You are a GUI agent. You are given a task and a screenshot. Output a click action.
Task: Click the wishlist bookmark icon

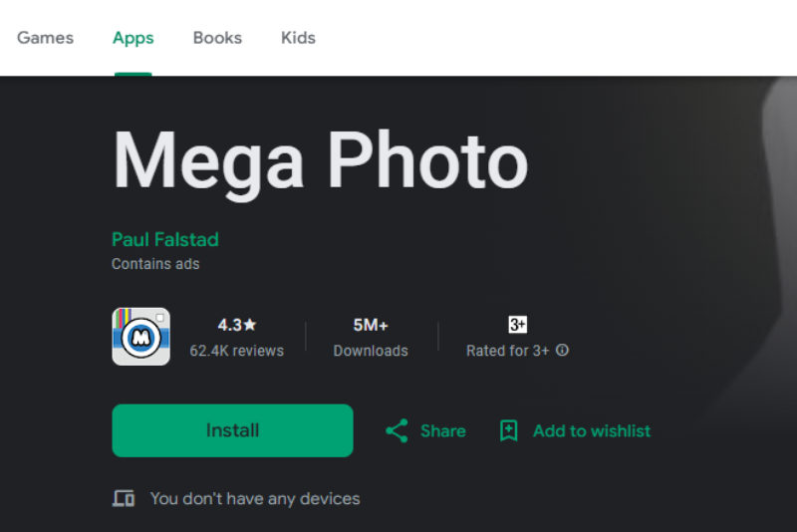[x=508, y=431]
